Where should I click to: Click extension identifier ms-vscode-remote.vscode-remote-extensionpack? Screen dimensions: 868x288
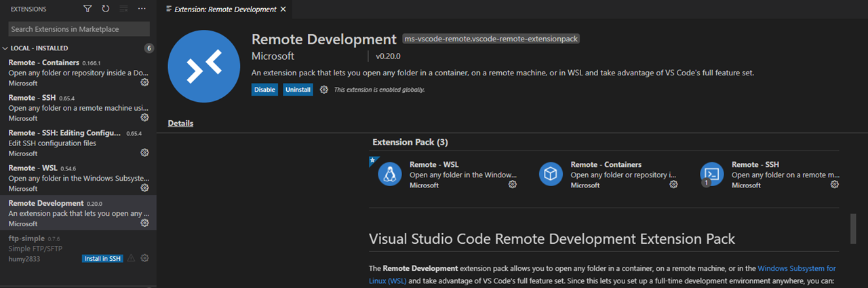[x=491, y=39]
